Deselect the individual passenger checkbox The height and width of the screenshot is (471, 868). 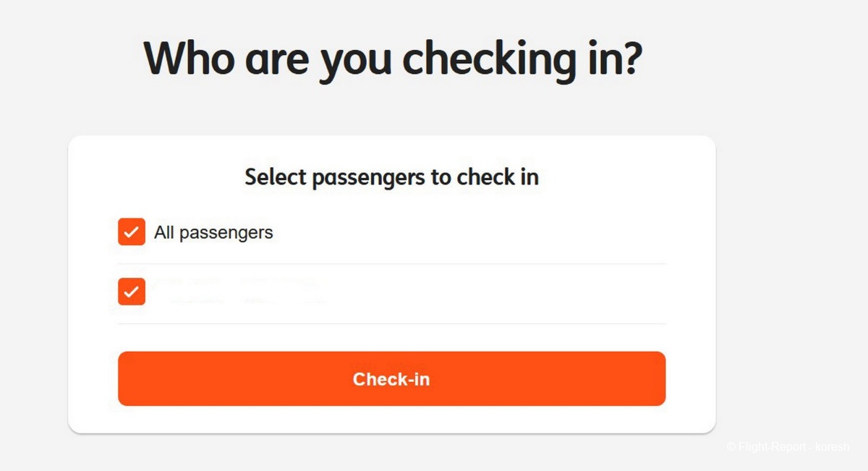point(132,292)
